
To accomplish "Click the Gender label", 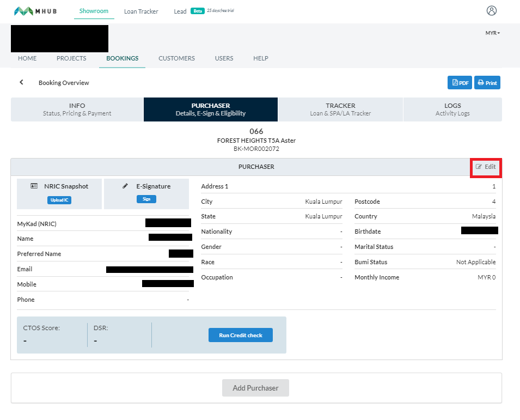I will tap(211, 246).
